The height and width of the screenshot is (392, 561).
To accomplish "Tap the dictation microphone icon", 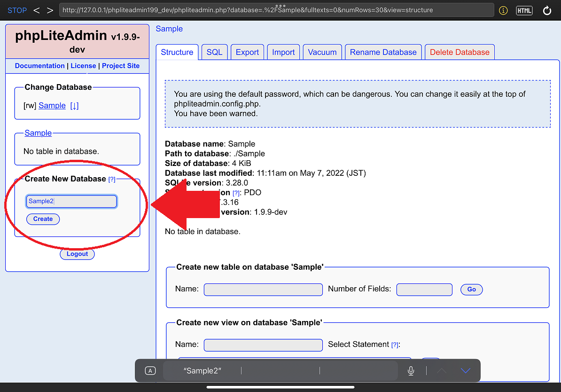I will [411, 371].
